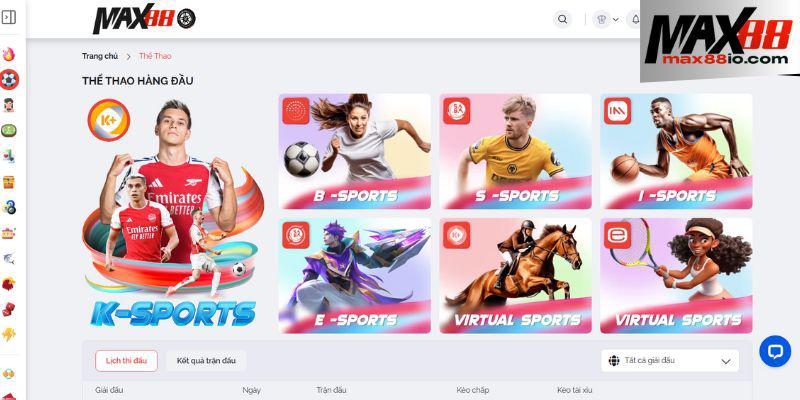Switch to the Lịch thi đấu tab

pyautogui.click(x=126, y=361)
